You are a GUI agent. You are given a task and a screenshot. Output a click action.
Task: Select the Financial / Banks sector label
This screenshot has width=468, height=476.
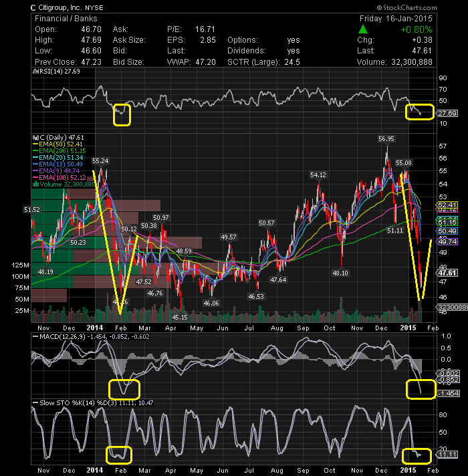click(x=66, y=19)
